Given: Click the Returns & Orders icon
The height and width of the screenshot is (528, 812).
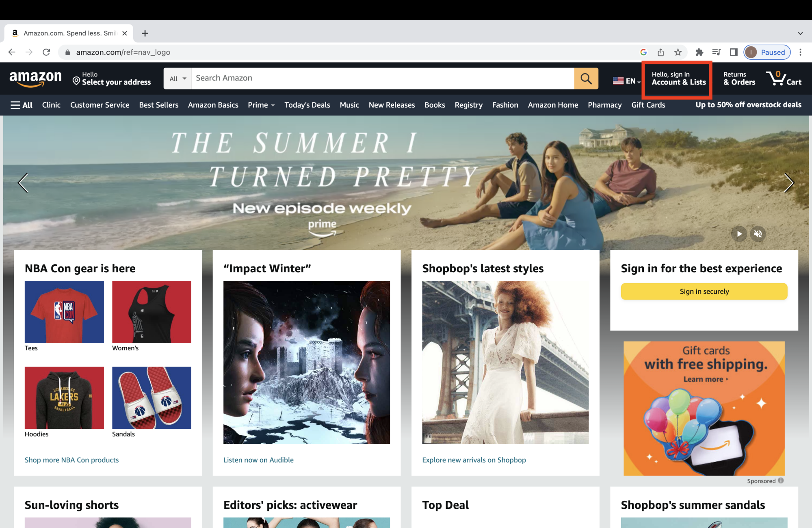Looking at the screenshot, I should point(738,78).
